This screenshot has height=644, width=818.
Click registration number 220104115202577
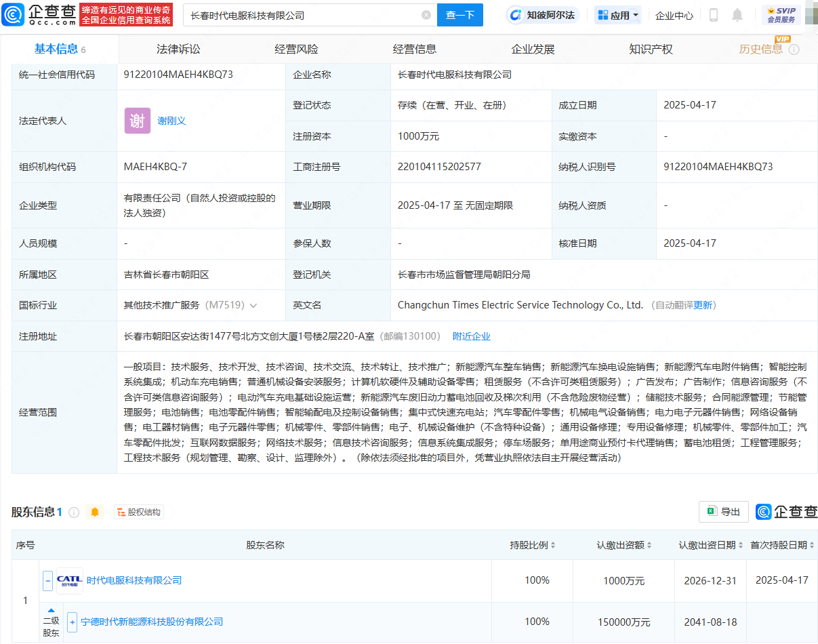click(x=439, y=167)
